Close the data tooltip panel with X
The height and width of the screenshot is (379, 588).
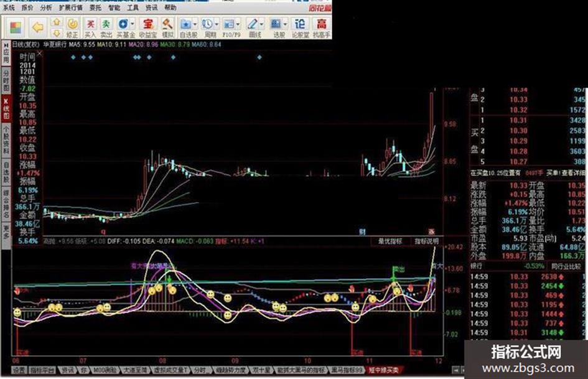(x=39, y=54)
